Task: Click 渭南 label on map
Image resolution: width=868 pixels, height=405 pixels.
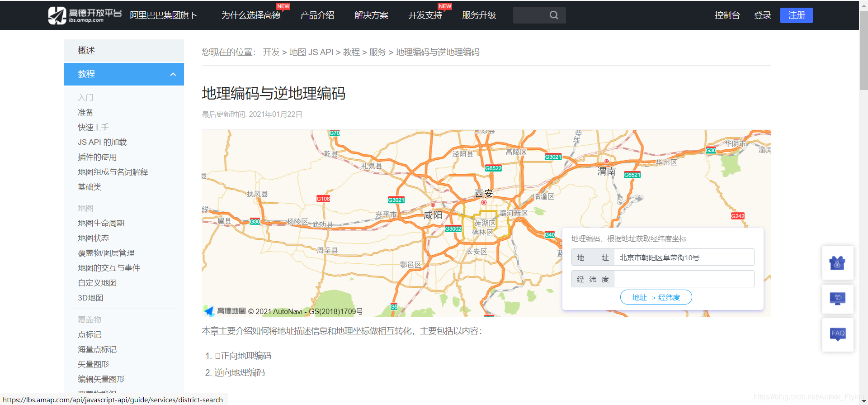Action: [x=606, y=172]
